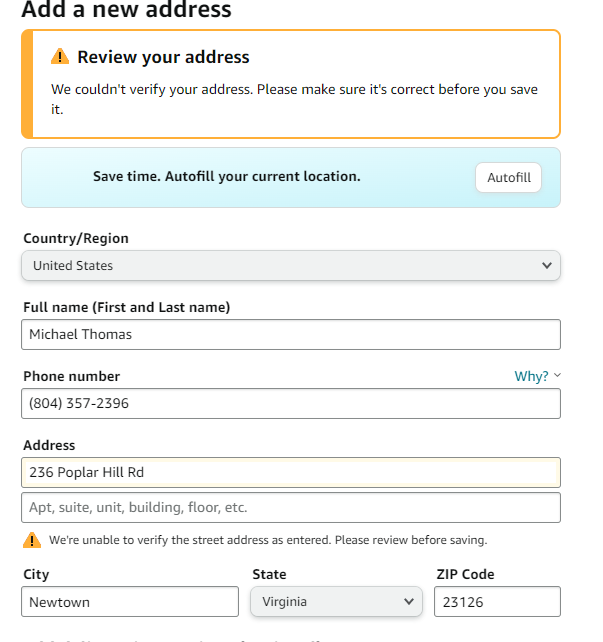This screenshot has width=603, height=642.
Task: Open the Country/Region United States dropdown
Action: [291, 265]
